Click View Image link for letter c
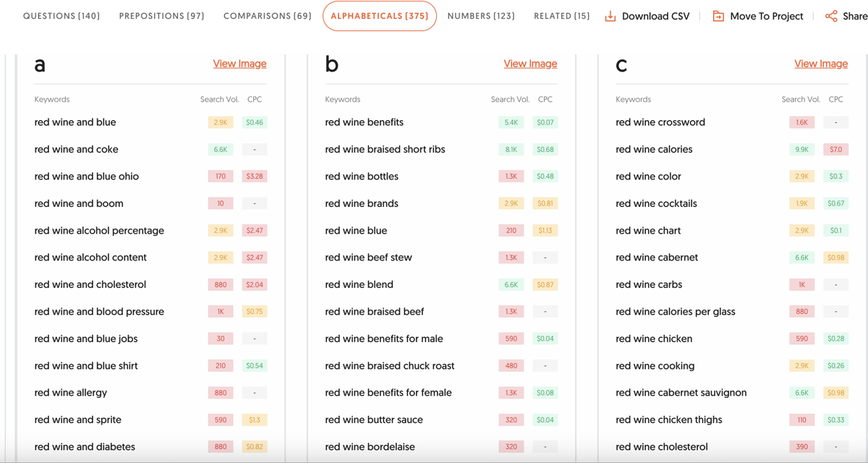The width and height of the screenshot is (868, 463). coord(821,64)
